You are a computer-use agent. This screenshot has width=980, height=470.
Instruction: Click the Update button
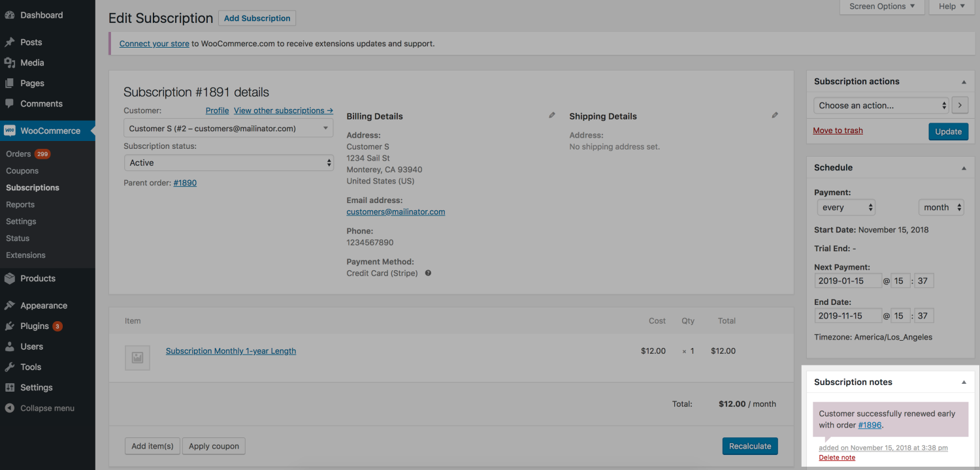(948, 131)
